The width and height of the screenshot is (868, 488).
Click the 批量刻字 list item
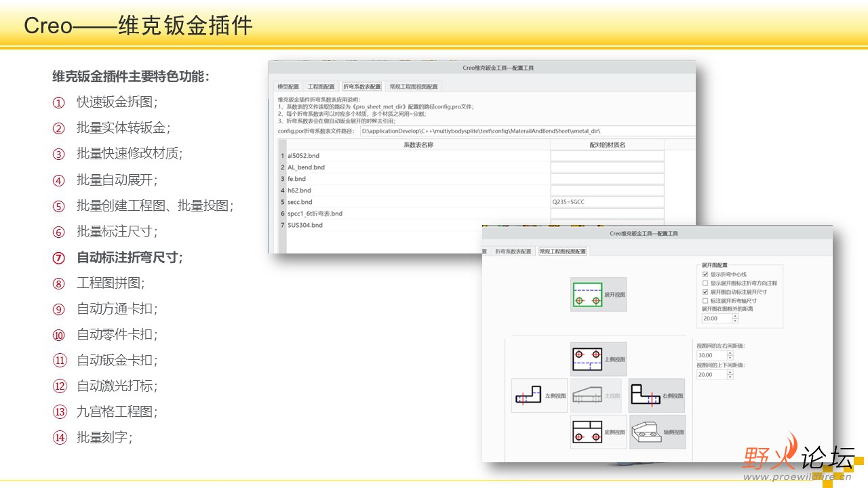[104, 438]
